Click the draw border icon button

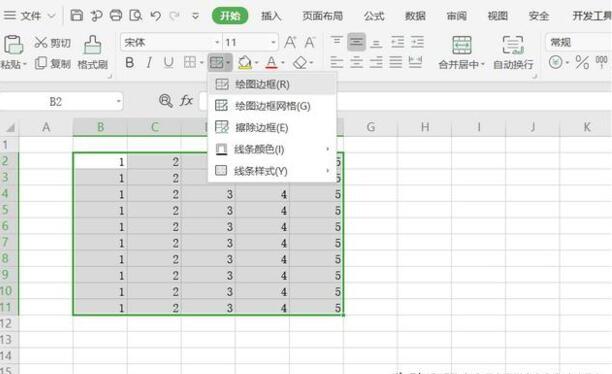point(217,62)
